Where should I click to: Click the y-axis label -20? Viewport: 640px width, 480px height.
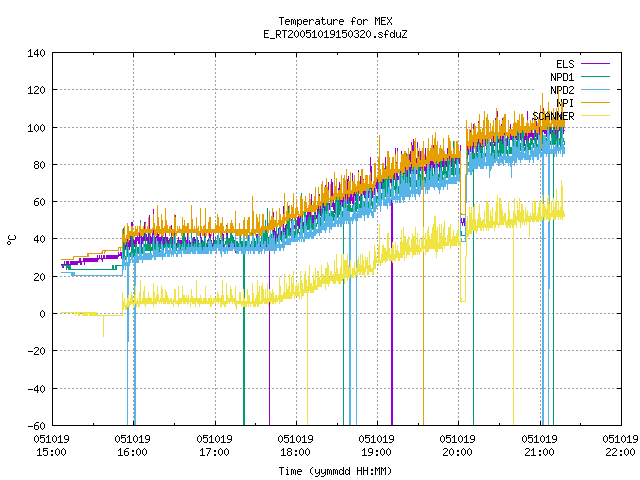[x=36, y=351]
